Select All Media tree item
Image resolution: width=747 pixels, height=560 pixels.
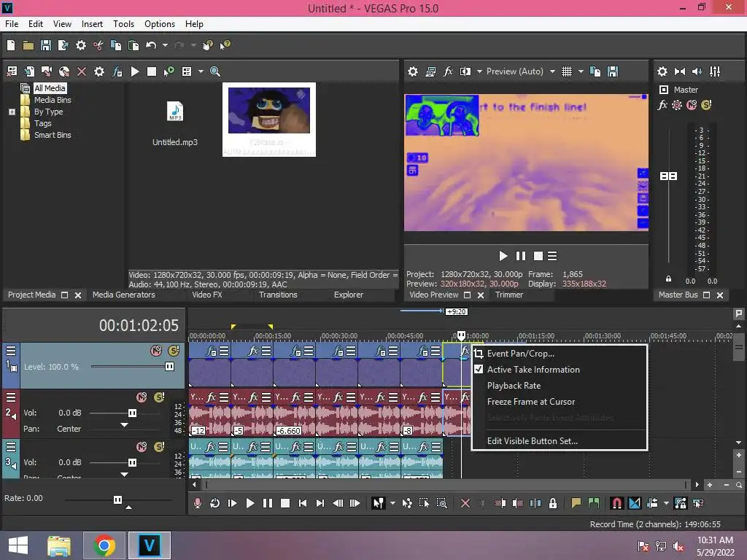click(50, 88)
